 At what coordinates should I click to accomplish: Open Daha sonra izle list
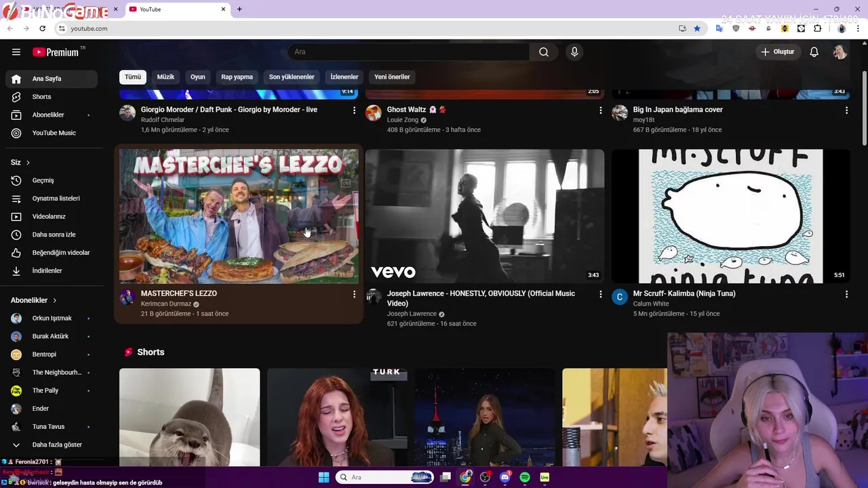[x=52, y=235]
